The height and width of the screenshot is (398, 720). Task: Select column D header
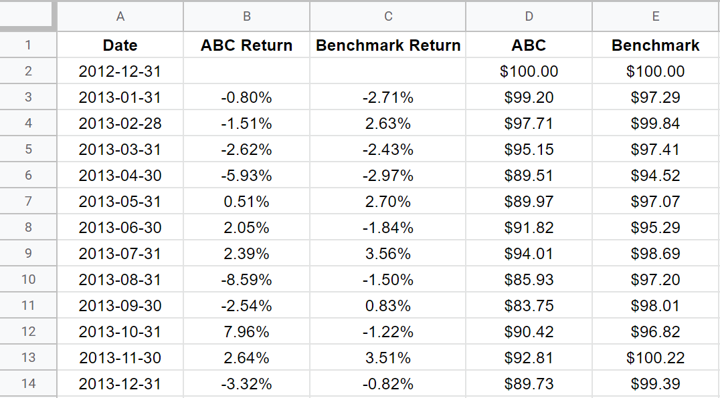pos(529,17)
